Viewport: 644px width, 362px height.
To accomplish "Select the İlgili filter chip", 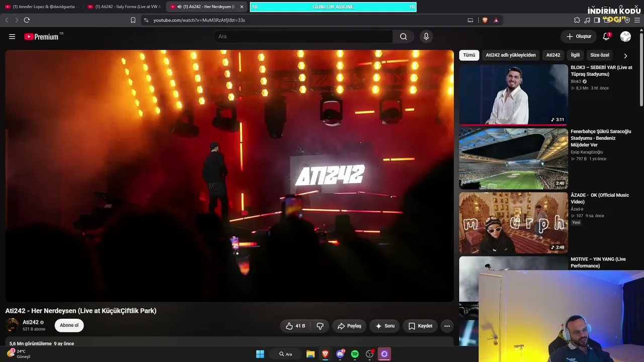I will (x=575, y=55).
